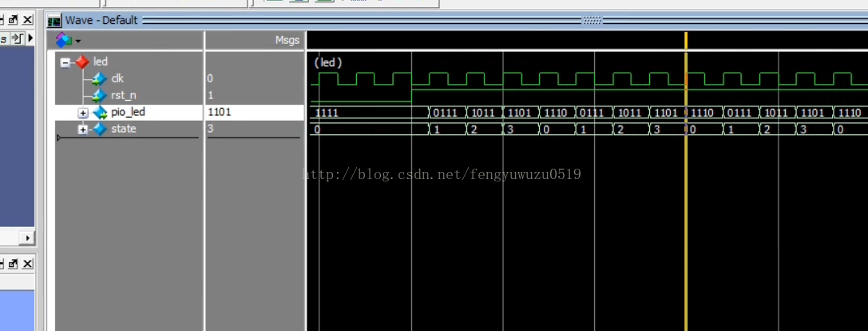The height and width of the screenshot is (331, 868).
Task: Expand the pio_led bus
Action: (x=83, y=113)
